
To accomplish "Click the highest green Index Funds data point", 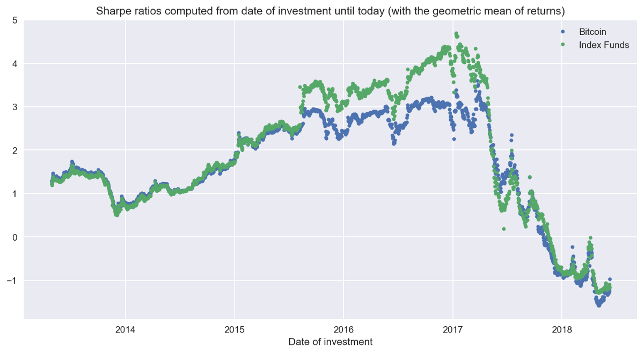I will tap(456, 33).
